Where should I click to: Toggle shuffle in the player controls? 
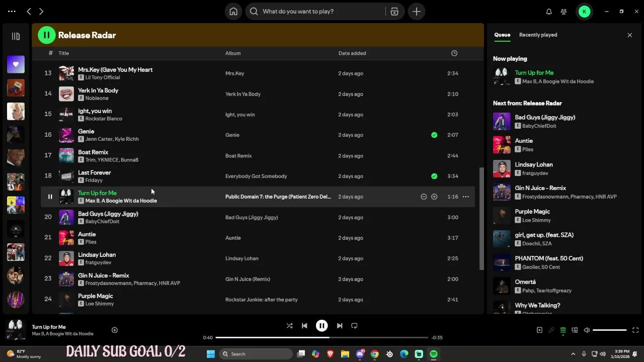pyautogui.click(x=289, y=326)
